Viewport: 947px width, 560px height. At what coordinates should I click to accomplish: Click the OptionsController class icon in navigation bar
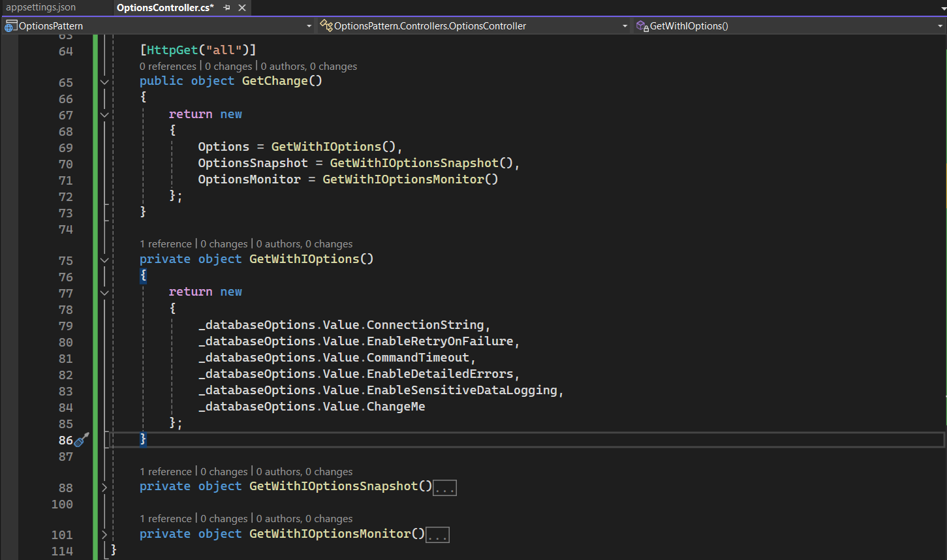[326, 26]
